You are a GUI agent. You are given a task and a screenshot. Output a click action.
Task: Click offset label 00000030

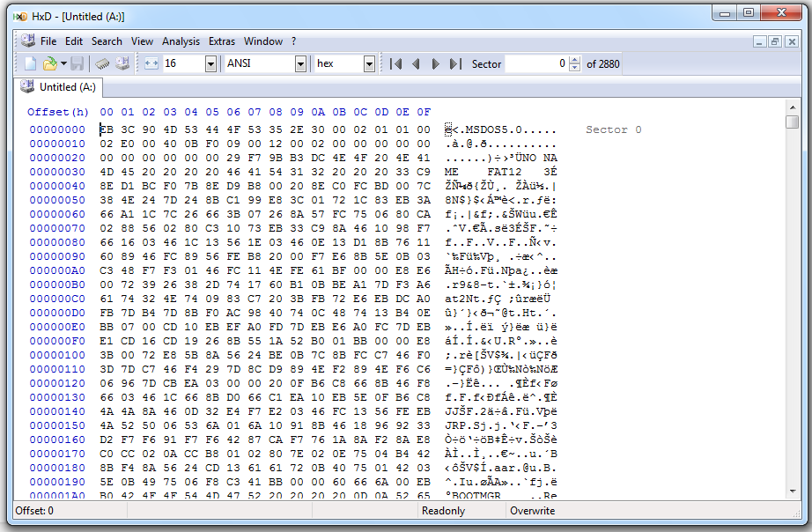click(x=57, y=172)
